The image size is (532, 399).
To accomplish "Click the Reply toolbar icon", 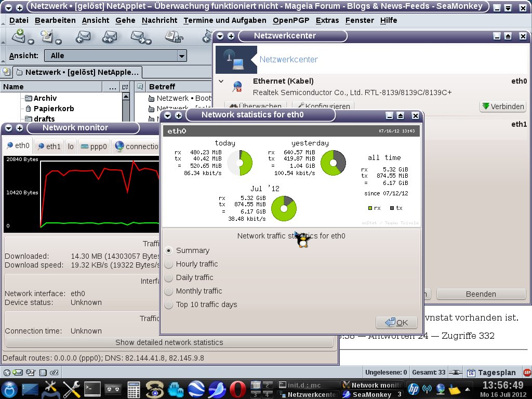I will tap(83, 37).
